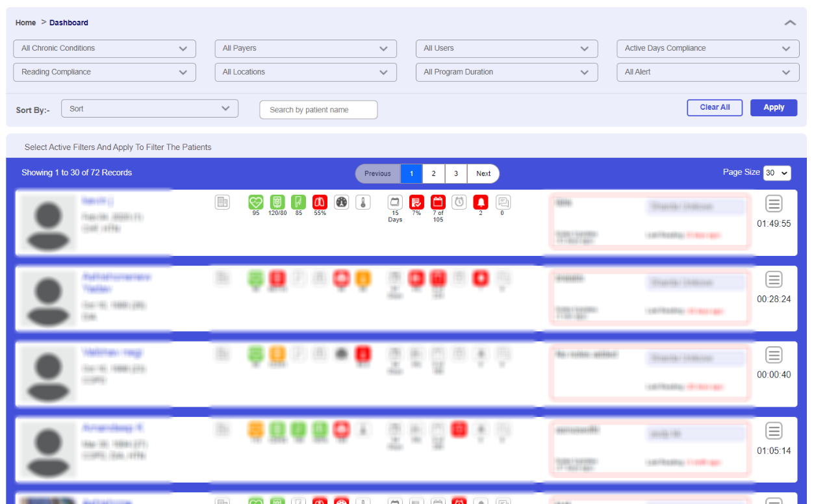Click the red calendar icon showing 7 of 105
The height and width of the screenshot is (504, 814).
438,202
